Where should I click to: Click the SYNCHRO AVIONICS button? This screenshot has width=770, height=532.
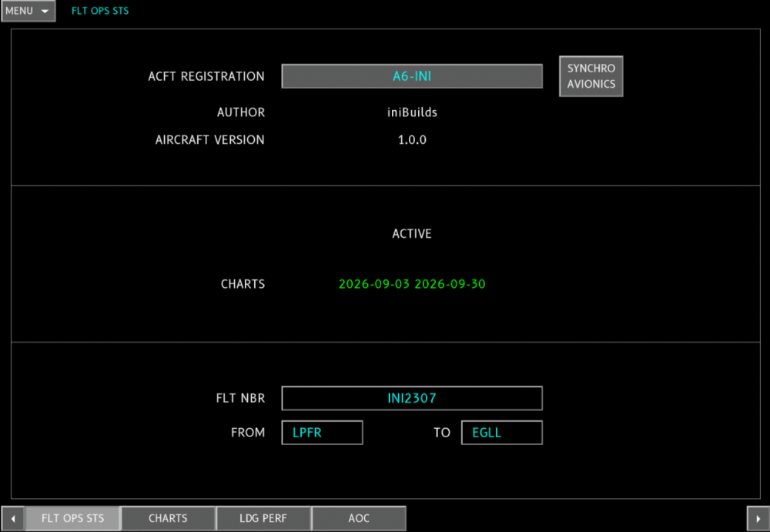591,76
